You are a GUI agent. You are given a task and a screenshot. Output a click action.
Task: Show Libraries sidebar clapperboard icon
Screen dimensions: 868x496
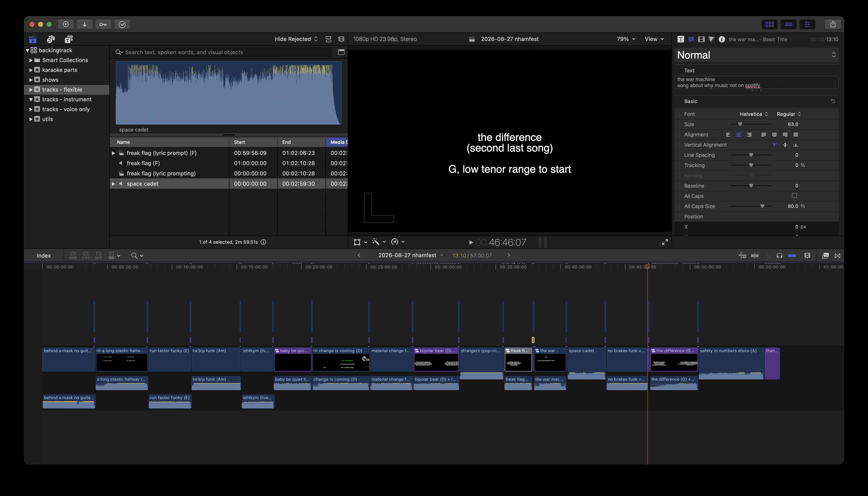click(33, 39)
